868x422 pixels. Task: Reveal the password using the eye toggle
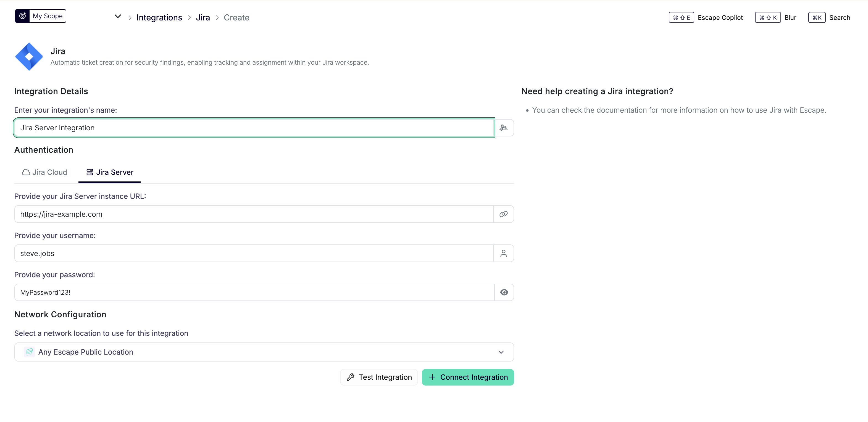coord(504,292)
